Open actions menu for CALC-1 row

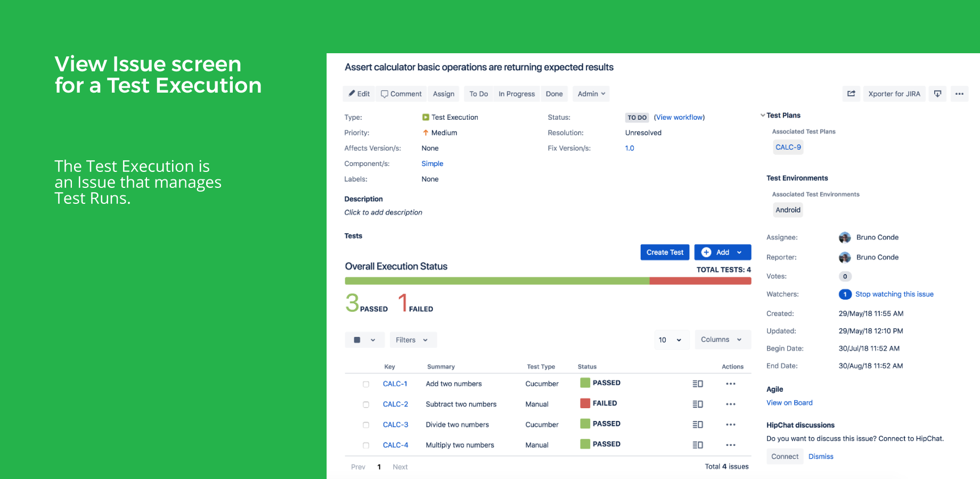[x=731, y=384]
